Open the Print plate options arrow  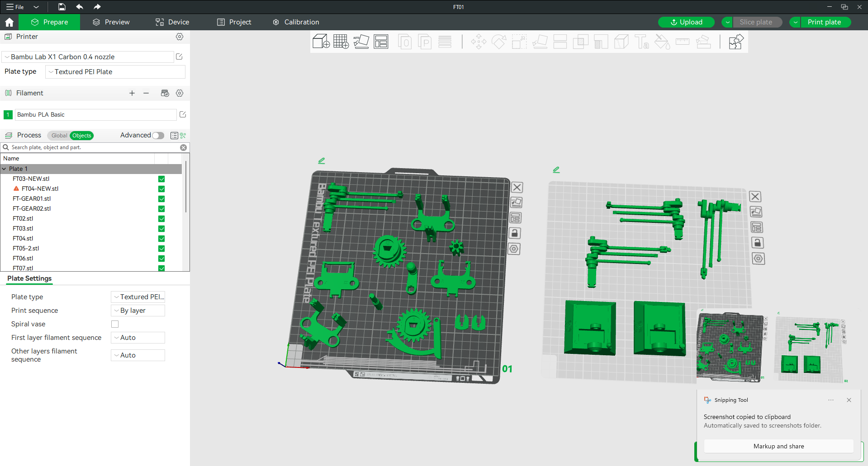coord(795,22)
